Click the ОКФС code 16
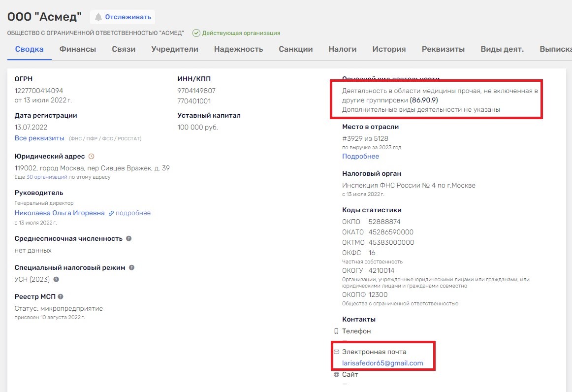 tap(372, 253)
